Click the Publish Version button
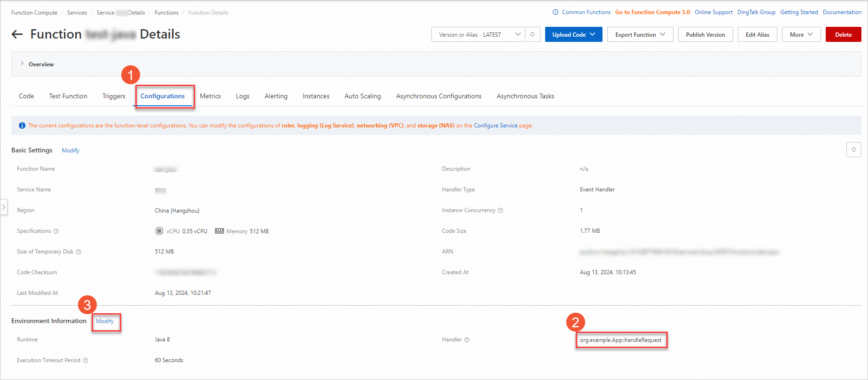 [705, 34]
